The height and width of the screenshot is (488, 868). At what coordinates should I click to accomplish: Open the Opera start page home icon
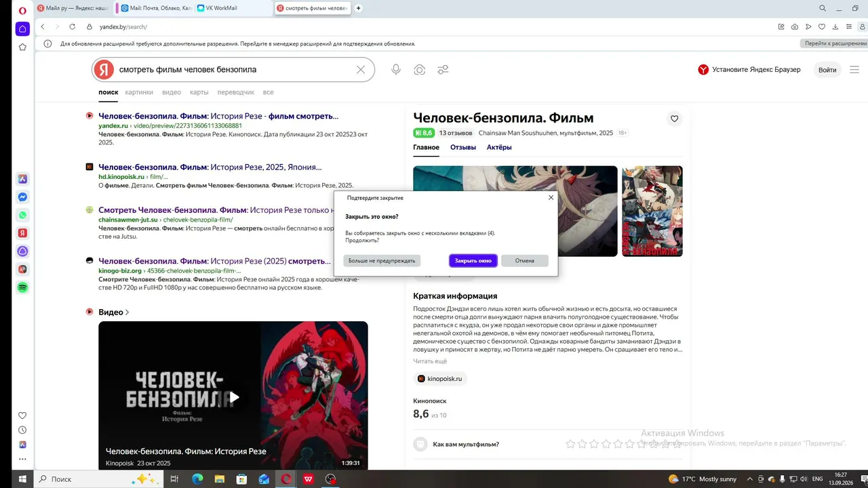tap(22, 29)
